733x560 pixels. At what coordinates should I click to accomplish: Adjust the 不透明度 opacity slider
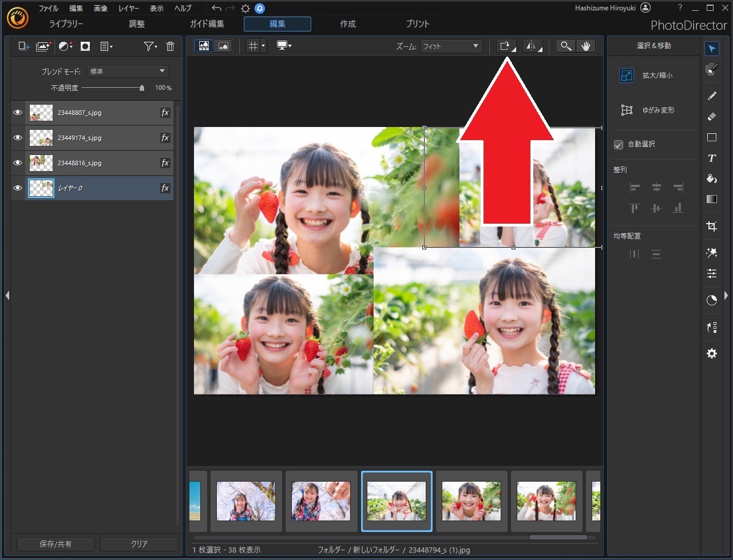(x=142, y=88)
